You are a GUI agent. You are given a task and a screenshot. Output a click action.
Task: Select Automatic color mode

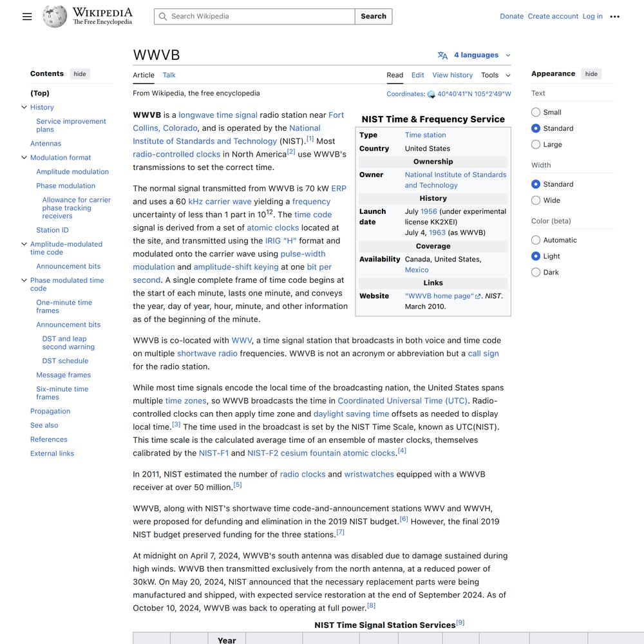(x=536, y=240)
